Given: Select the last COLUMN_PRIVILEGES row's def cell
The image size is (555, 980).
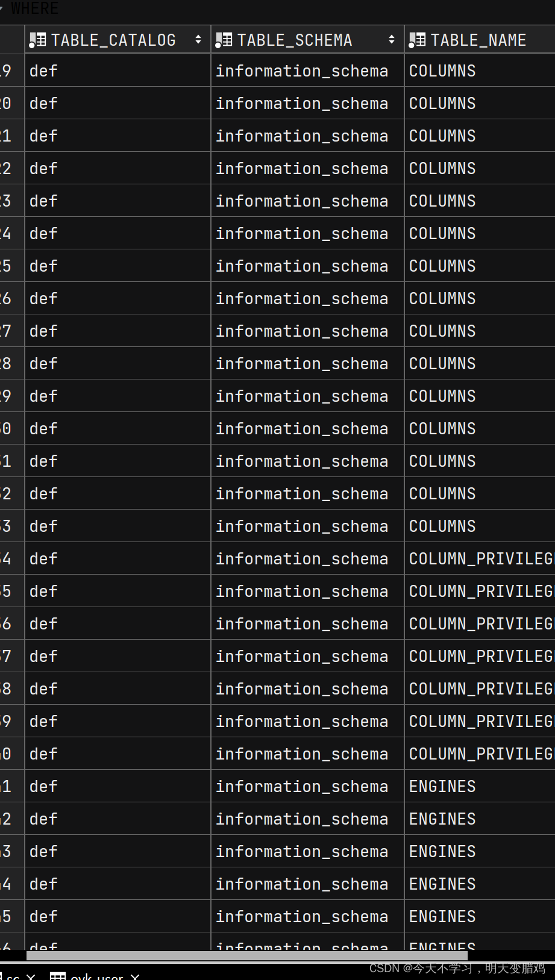Looking at the screenshot, I should pos(118,754).
